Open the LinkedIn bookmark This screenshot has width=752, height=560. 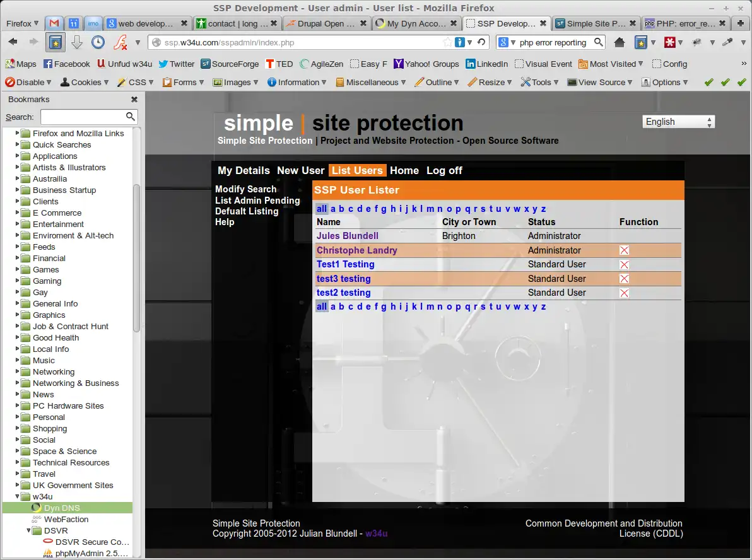487,64
